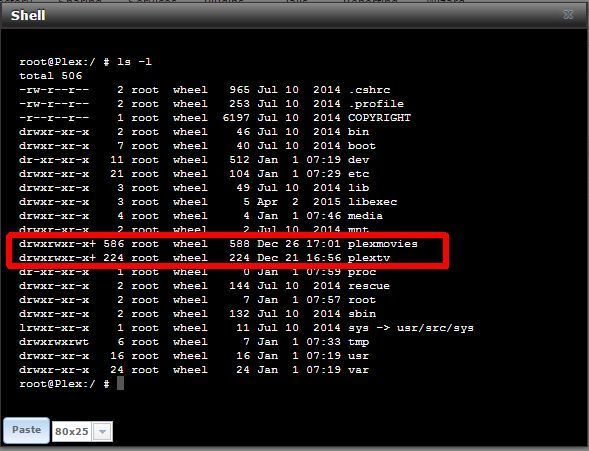Image resolution: width=589 pixels, height=451 pixels.
Task: Close the Shell dialog with X icon
Action: point(568,15)
